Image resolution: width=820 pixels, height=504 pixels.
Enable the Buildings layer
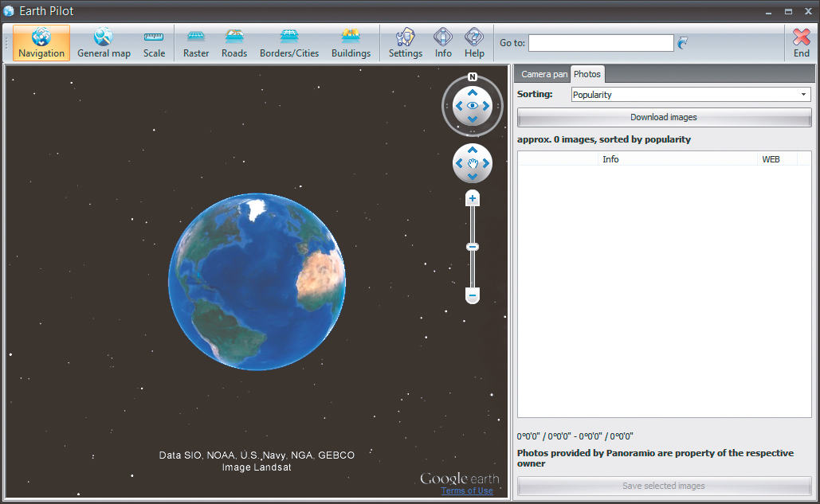point(351,43)
